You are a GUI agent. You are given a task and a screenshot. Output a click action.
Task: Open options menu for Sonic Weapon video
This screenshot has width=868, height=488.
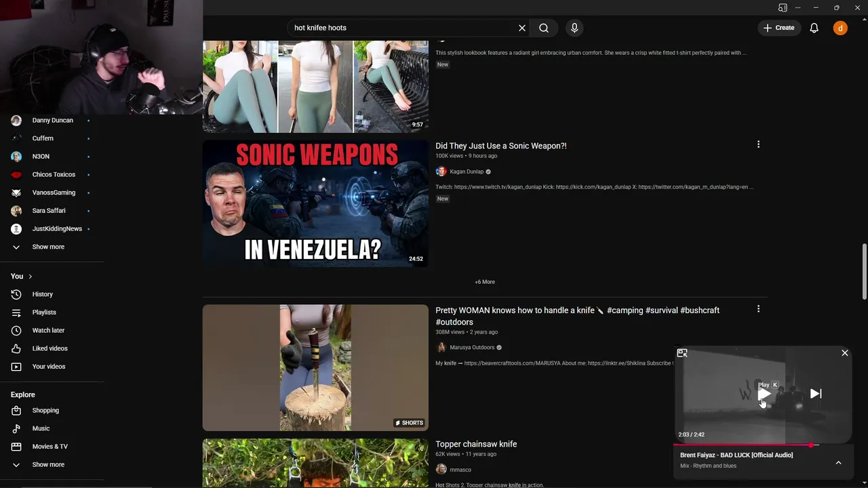point(758,144)
